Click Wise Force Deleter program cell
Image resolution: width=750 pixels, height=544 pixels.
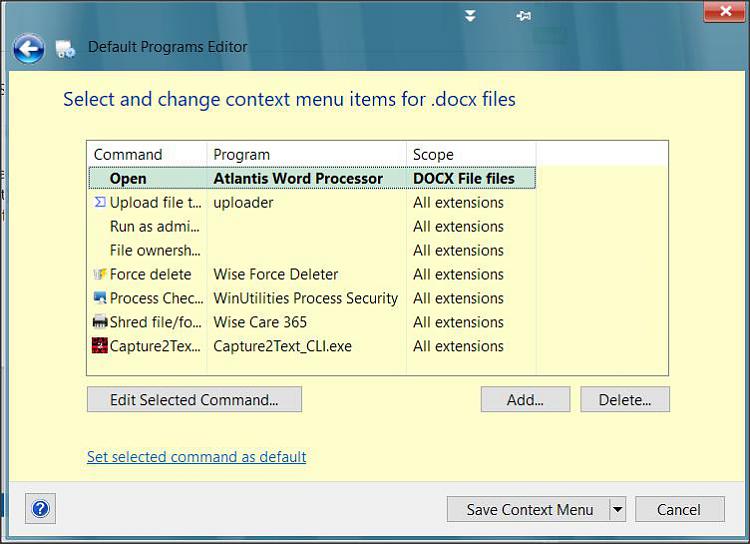click(x=276, y=274)
